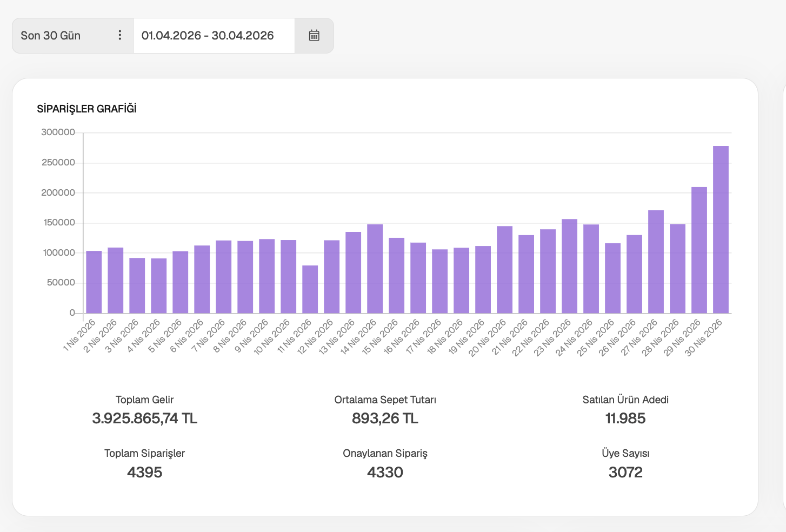Click the Üye Sayısı count 3072
The height and width of the screenshot is (532, 786).
[625, 473]
